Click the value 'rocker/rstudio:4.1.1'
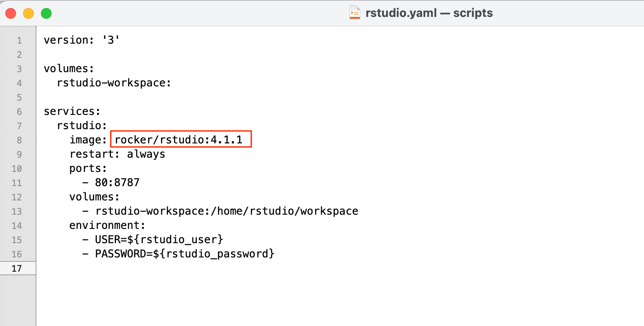644x326 pixels. [x=178, y=140]
